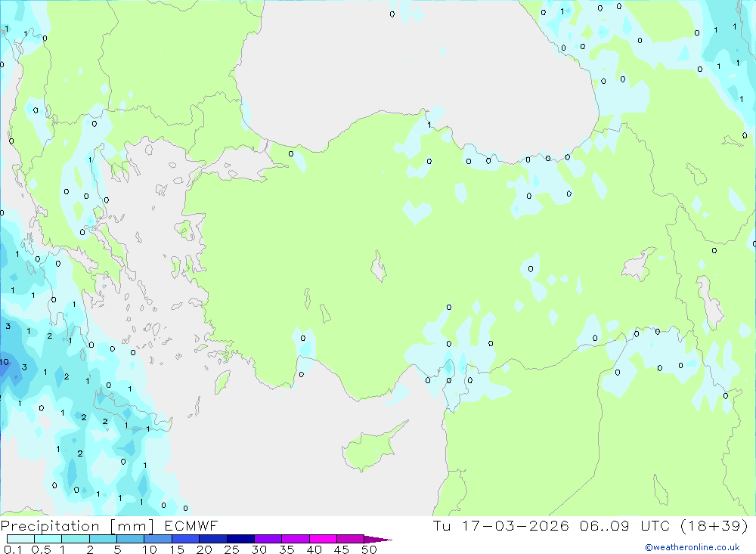The height and width of the screenshot is (554, 756).
Task: Pick the 5–10 mm blue legend swatch
Action: click(131, 539)
